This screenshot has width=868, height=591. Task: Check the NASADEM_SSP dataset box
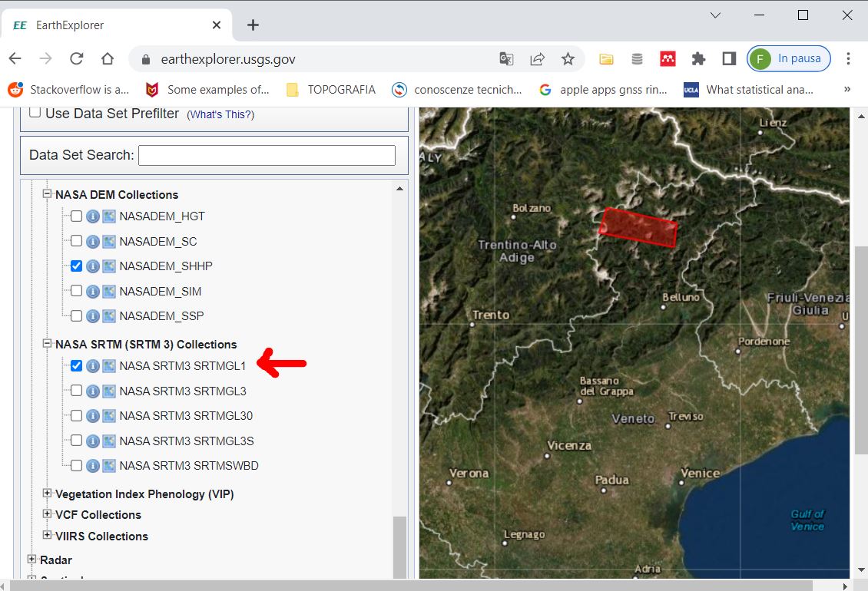(x=76, y=315)
